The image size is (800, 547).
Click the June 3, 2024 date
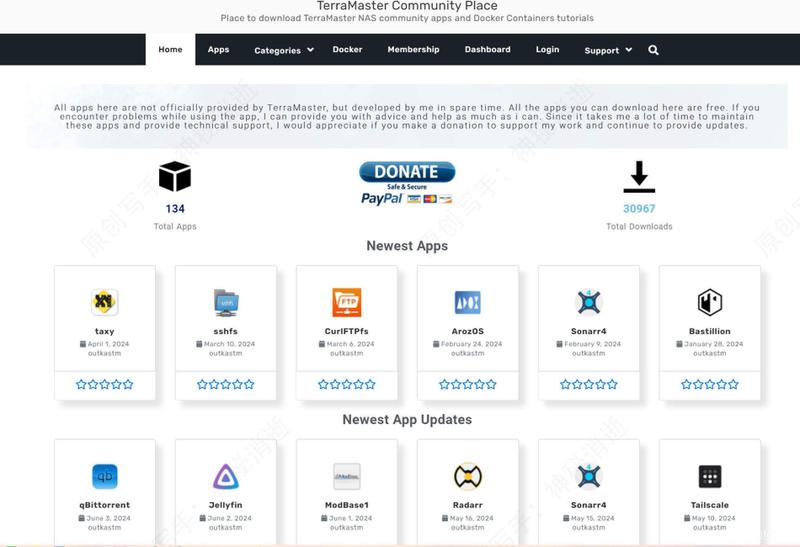[x=108, y=518]
